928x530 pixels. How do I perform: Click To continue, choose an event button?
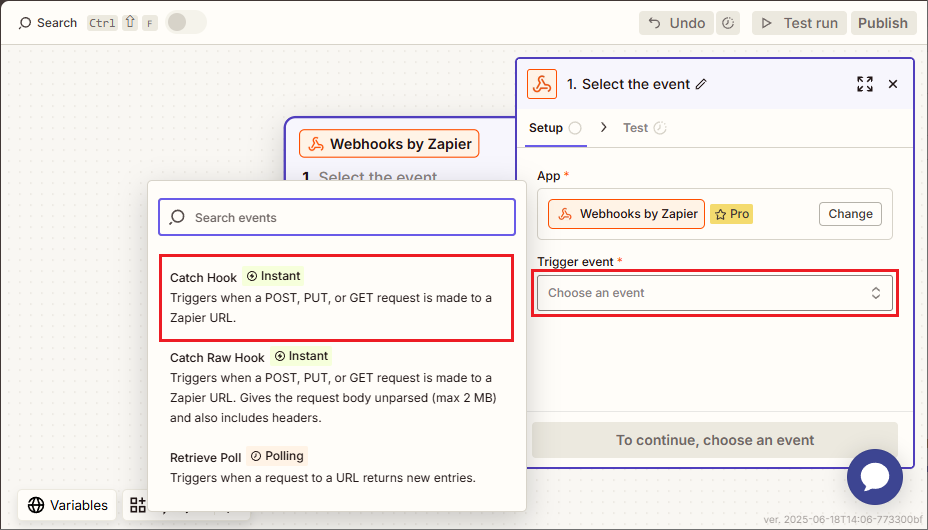point(714,440)
